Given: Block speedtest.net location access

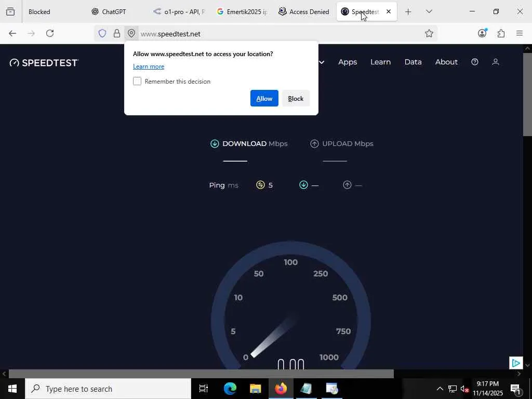Looking at the screenshot, I should pos(296,98).
